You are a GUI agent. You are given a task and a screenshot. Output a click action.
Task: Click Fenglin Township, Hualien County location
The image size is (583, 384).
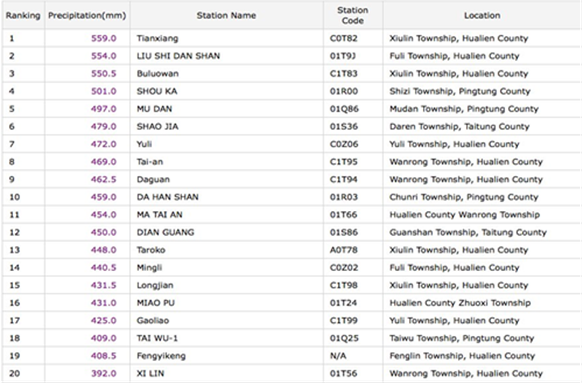(x=462, y=356)
